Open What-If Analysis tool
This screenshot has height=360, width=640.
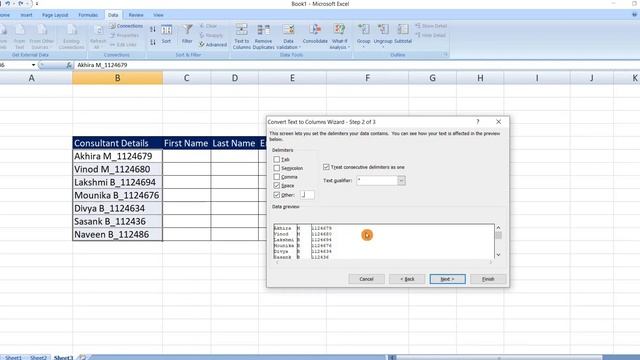click(x=339, y=36)
